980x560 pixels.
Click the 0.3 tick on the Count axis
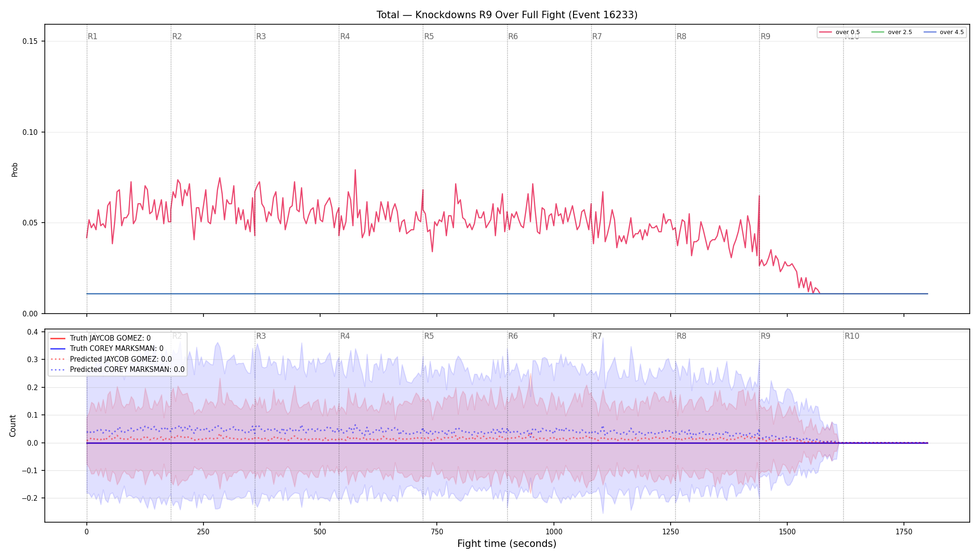pyautogui.click(x=33, y=359)
